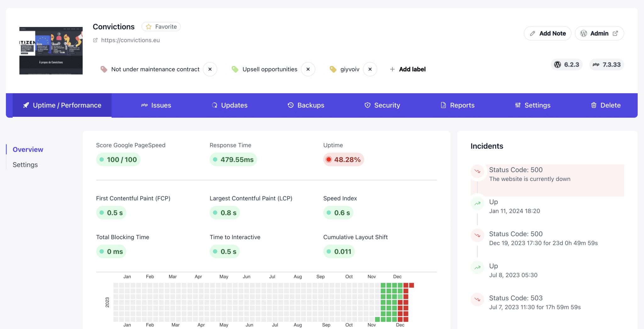Remove the 'Upsell opportunities' label
Viewport: 644px width, 329px height.
(x=308, y=69)
